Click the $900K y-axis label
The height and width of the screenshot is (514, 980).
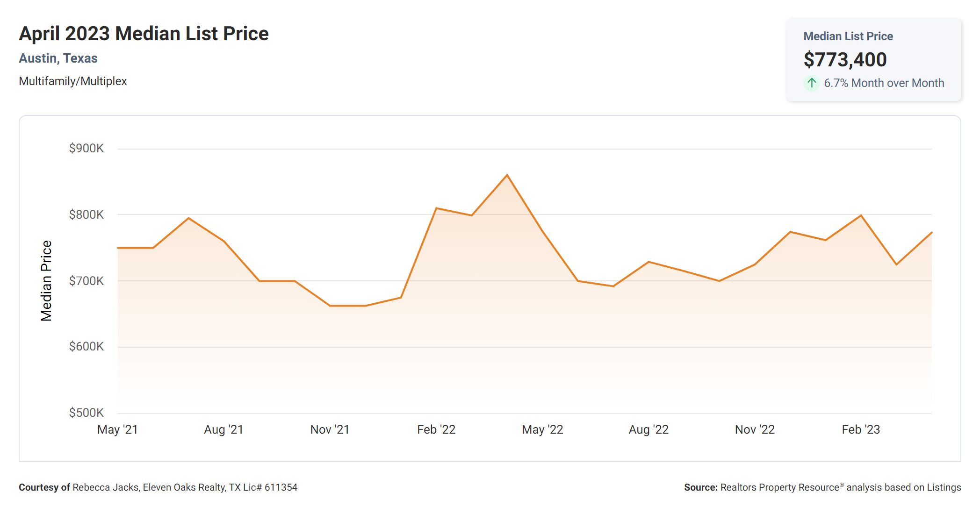pos(86,149)
